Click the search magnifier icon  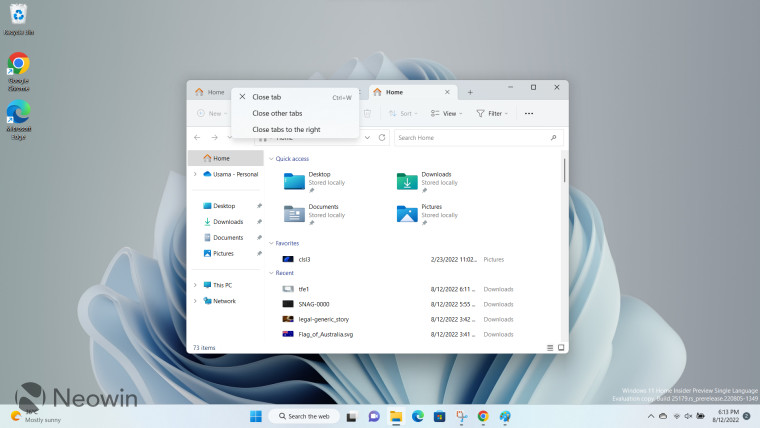[x=553, y=138]
